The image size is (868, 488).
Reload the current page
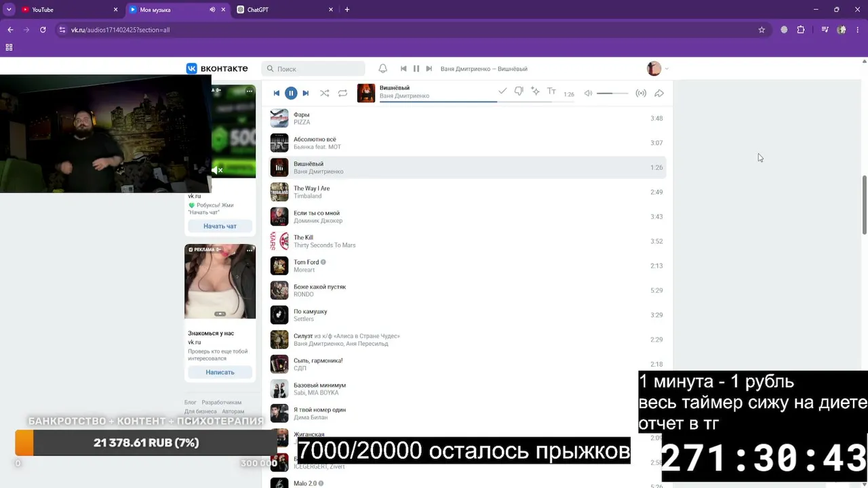pos(43,30)
